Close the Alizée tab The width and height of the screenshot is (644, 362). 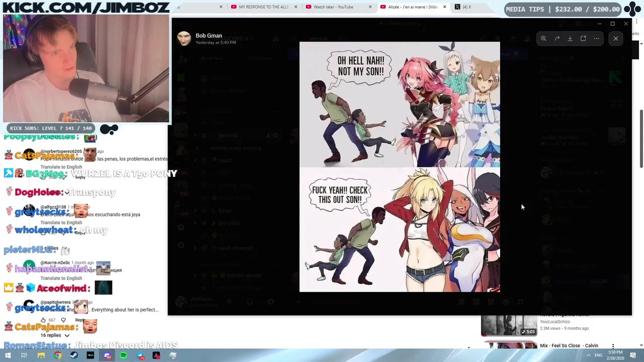click(x=445, y=7)
